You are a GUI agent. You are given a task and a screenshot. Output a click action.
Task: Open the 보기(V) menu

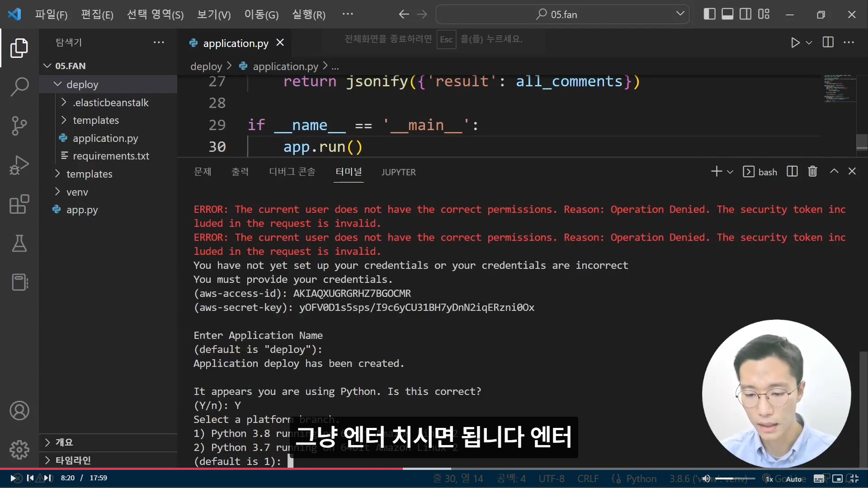pyautogui.click(x=214, y=14)
